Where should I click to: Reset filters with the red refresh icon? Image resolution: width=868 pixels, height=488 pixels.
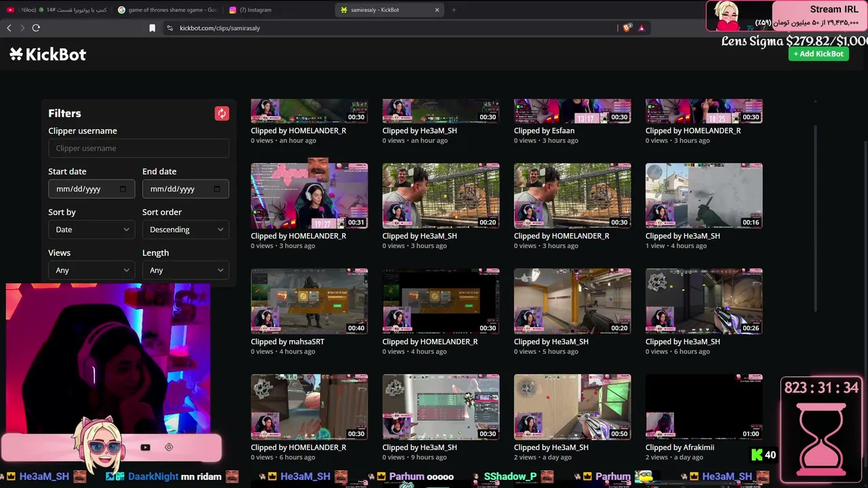point(222,113)
